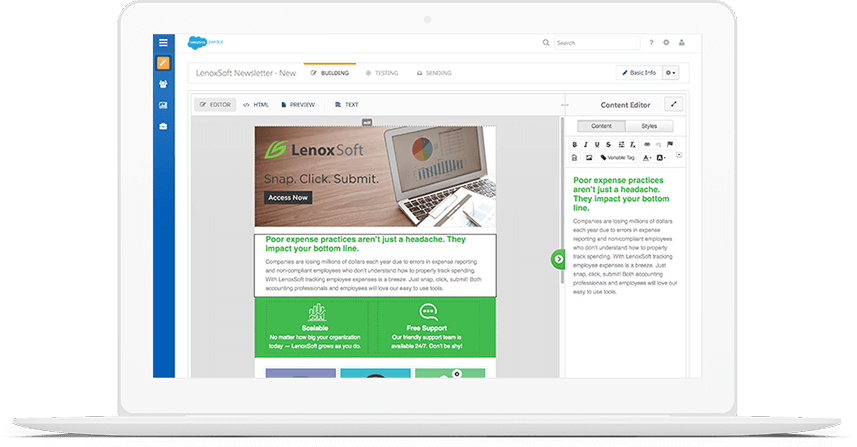This screenshot has height=447, width=857.
Task: Click the 'LenoxSoft Newsletter - New' title
Action: click(245, 73)
